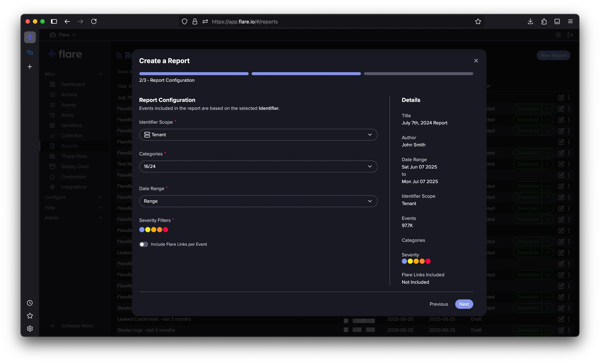
Task: Collapse the Main sidebar section
Action: [x=74, y=74]
